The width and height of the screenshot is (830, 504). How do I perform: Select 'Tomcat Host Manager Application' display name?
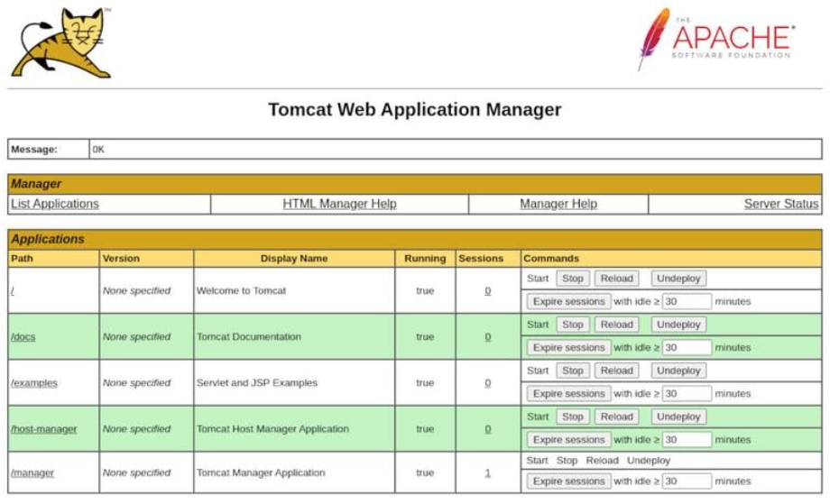272,429
